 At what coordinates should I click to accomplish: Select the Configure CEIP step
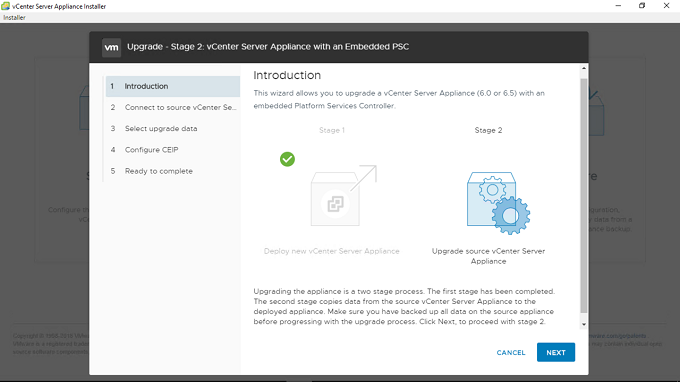[173, 150]
